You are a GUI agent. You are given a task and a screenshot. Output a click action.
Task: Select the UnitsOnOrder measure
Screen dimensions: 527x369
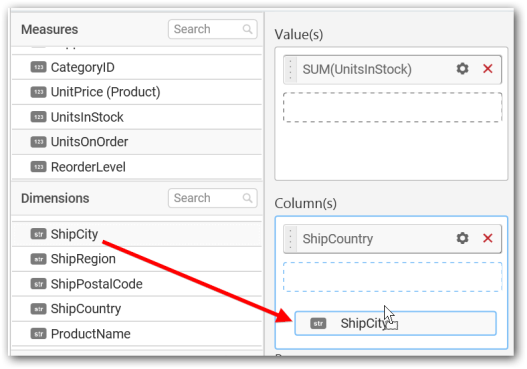click(137, 142)
